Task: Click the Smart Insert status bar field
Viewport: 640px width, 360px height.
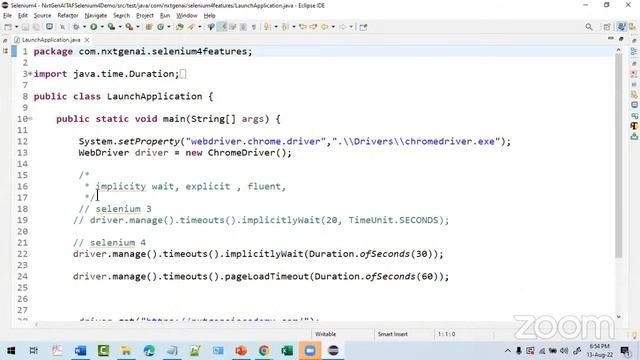Action: click(x=393, y=334)
